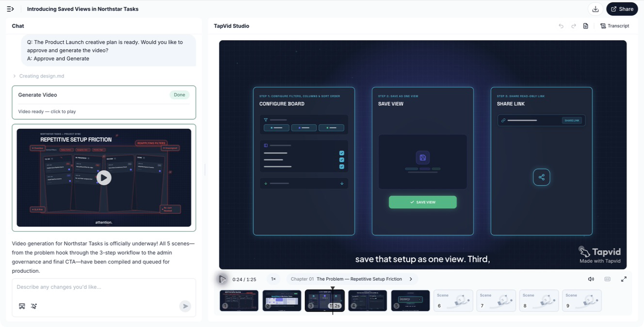644x327 pixels.
Task: Click the Chat panel heading
Action: (x=18, y=26)
